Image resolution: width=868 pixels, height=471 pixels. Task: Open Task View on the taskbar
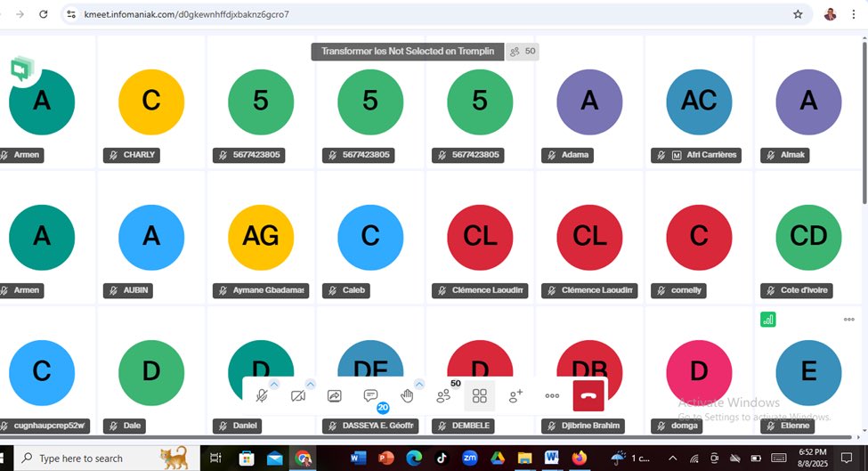[x=216, y=459]
